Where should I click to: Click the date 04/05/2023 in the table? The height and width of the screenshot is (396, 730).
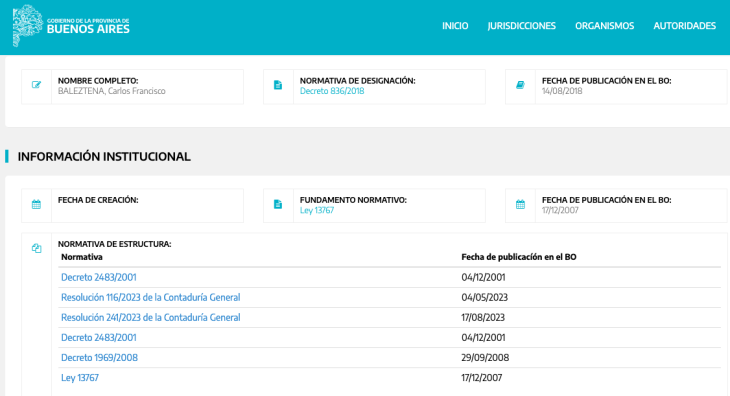[x=485, y=297]
